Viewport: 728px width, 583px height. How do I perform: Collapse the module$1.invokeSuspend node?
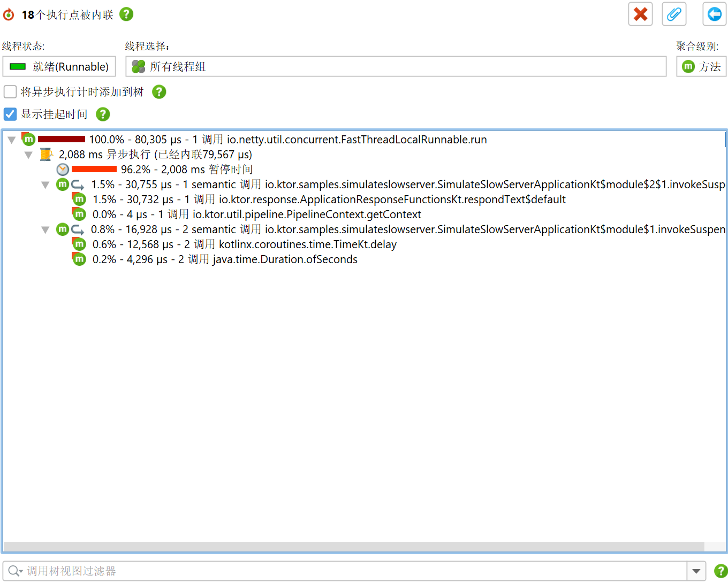(x=45, y=230)
